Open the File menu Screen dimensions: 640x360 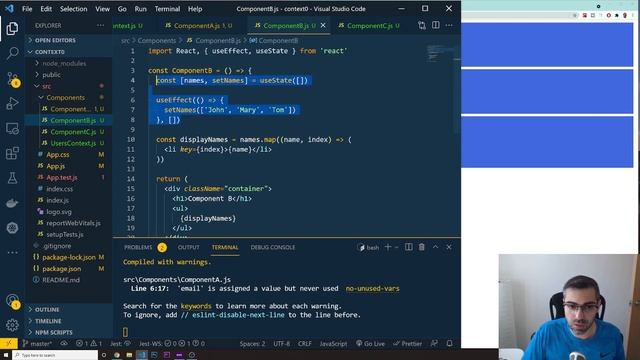tap(27, 9)
